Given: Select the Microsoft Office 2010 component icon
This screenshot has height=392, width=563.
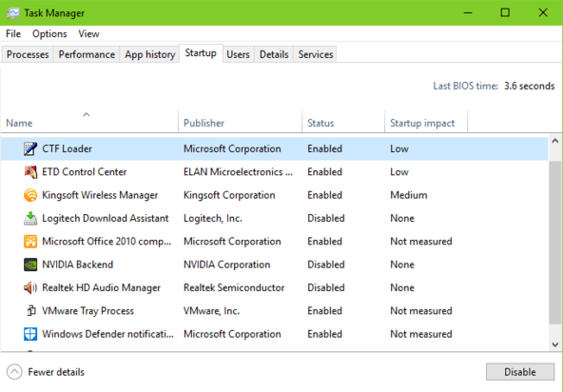Looking at the screenshot, I should 30,242.
